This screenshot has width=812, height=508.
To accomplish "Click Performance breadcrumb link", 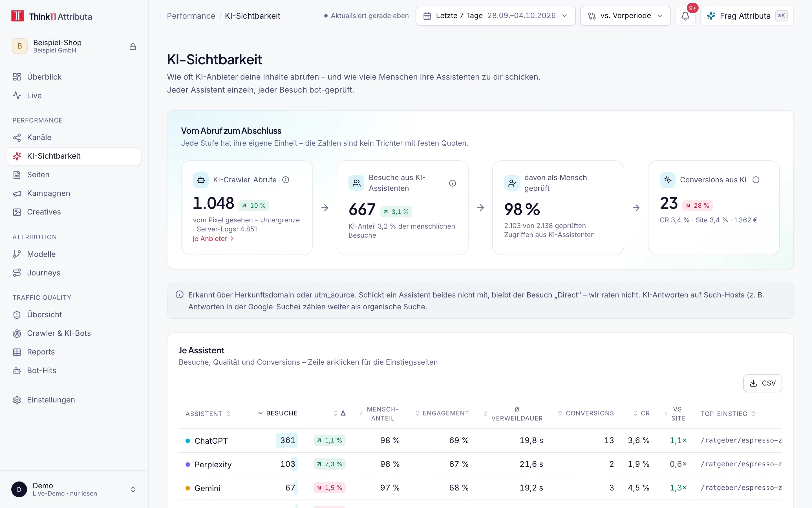I will [191, 16].
